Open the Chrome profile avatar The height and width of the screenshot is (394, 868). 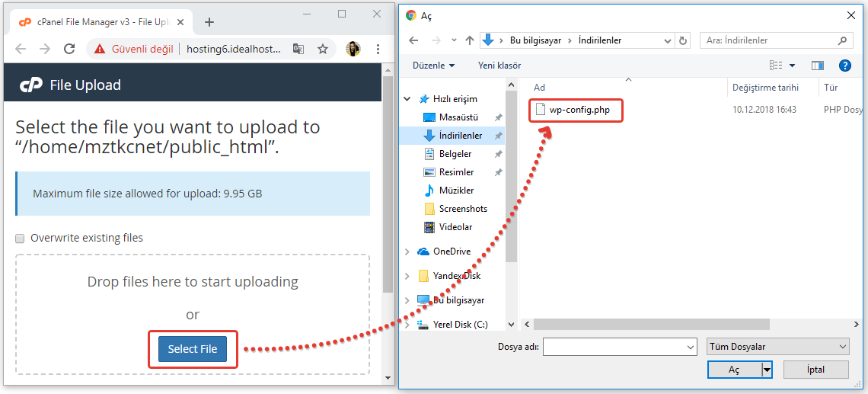click(x=353, y=49)
